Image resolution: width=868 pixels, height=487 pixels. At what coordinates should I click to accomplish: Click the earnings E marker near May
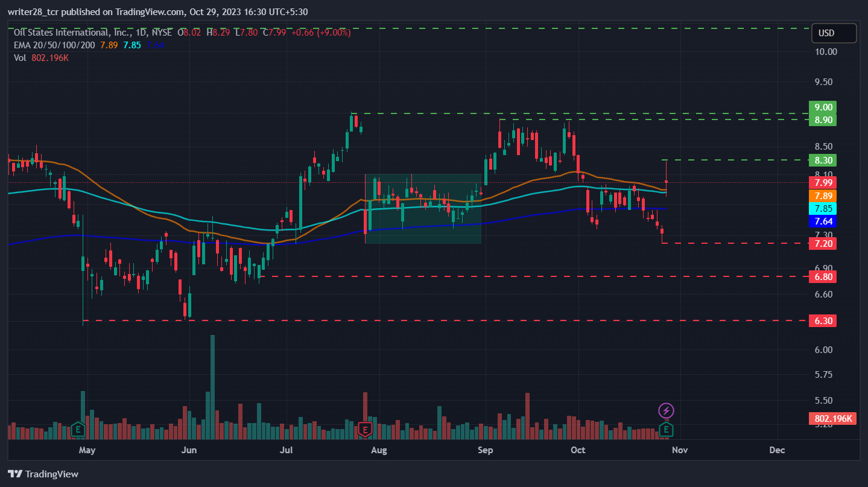point(78,430)
